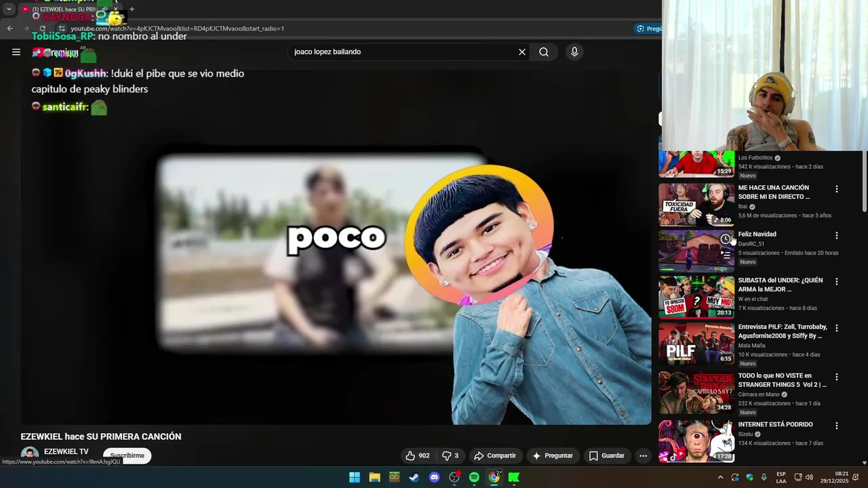Show hidden system tray icons chevron

(x=720, y=477)
